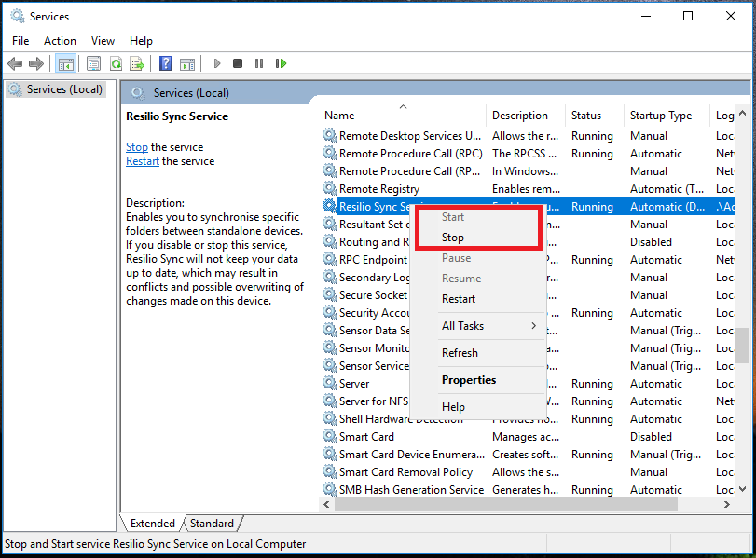Click the Pause Service toolbar icon
The height and width of the screenshot is (558, 756).
[259, 63]
